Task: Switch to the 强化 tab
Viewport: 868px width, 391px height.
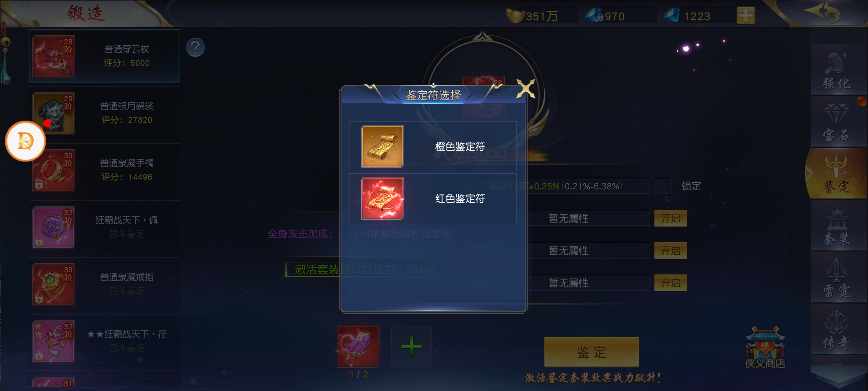Action: 837,71
